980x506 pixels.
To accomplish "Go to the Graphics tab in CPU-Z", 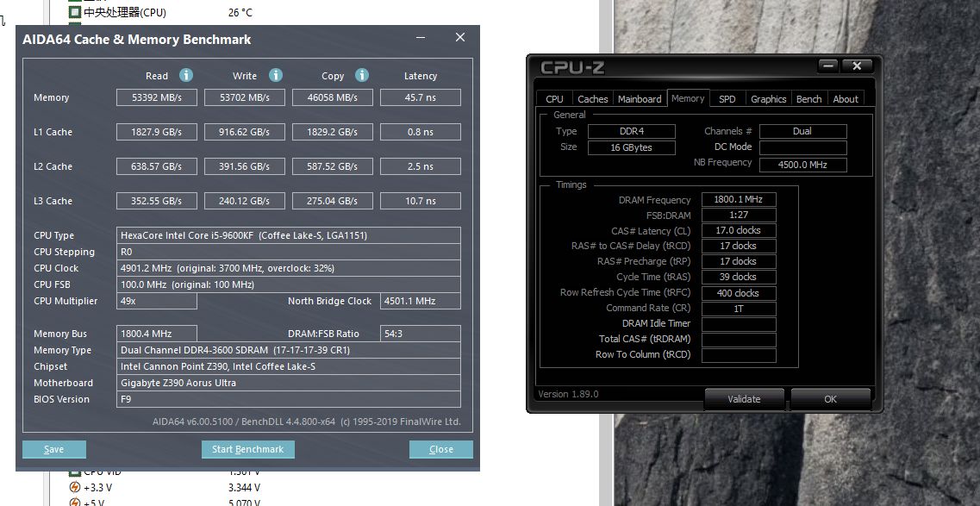I will [768, 99].
